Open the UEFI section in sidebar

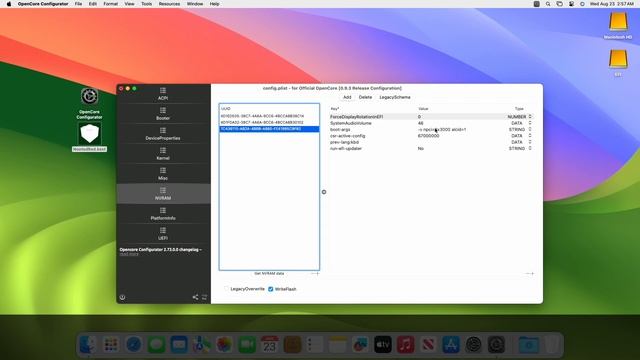163,234
